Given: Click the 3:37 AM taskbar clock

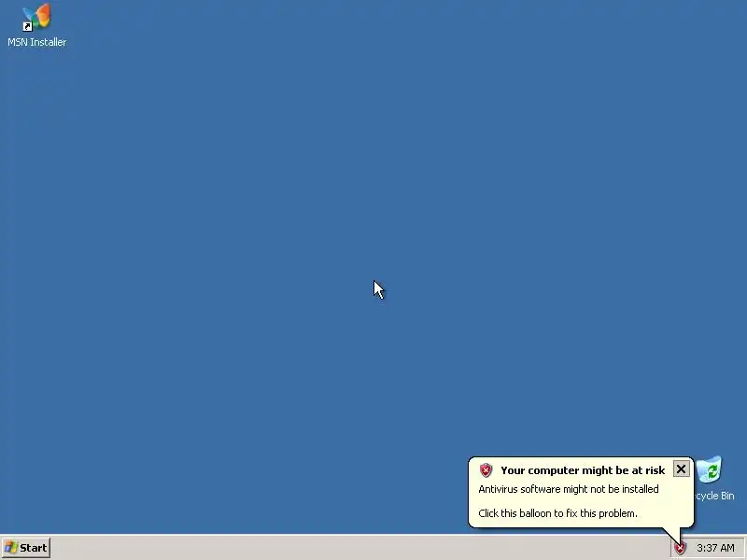Looking at the screenshot, I should [x=715, y=548].
